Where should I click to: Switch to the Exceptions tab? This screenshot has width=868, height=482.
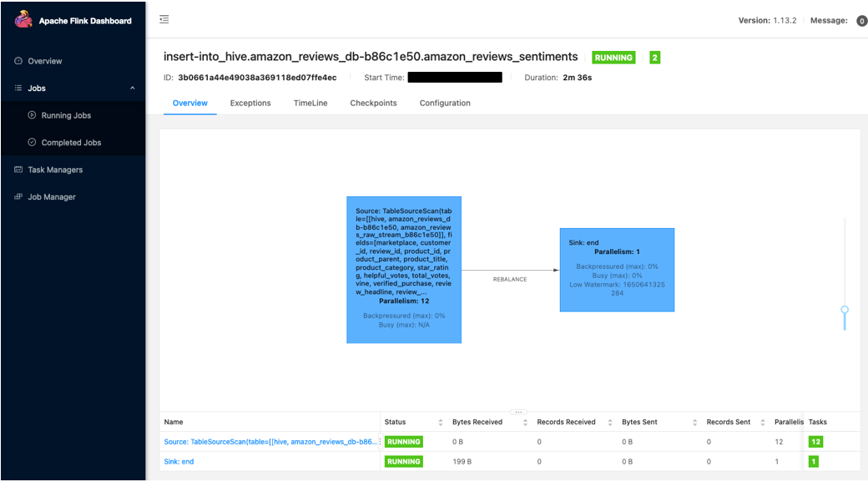(x=250, y=103)
